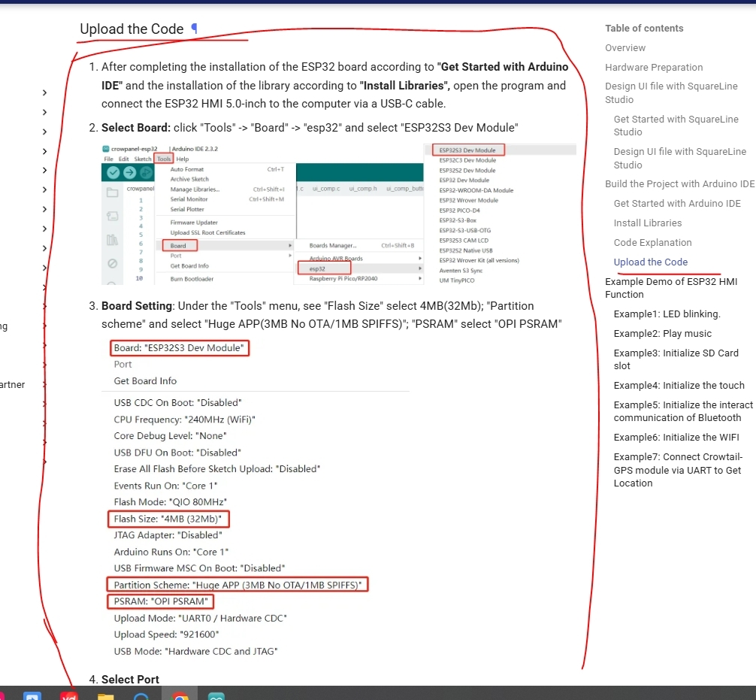The image size is (756, 700).
Task: Navigate to the Code Explanation section
Action: (652, 243)
